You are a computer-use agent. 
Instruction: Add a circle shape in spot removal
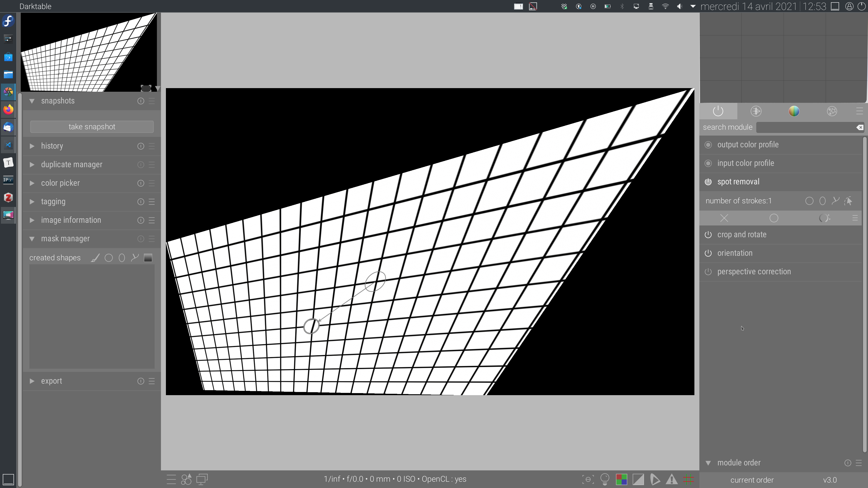[x=810, y=201]
